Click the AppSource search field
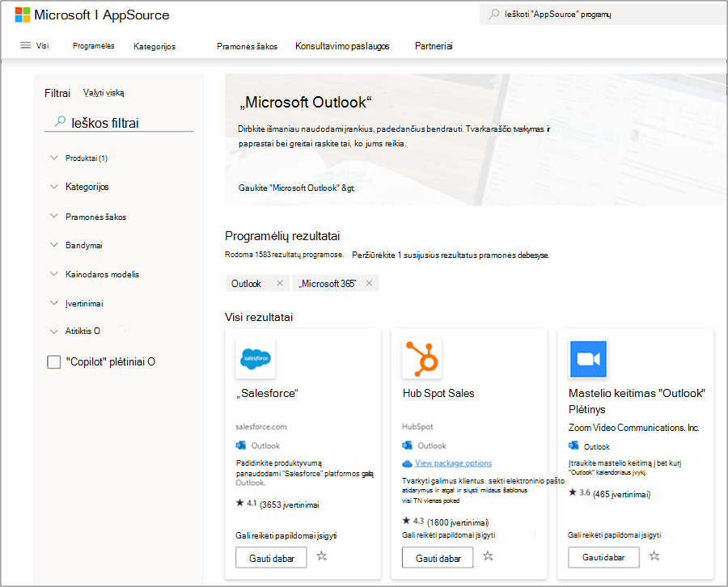 pyautogui.click(x=603, y=15)
